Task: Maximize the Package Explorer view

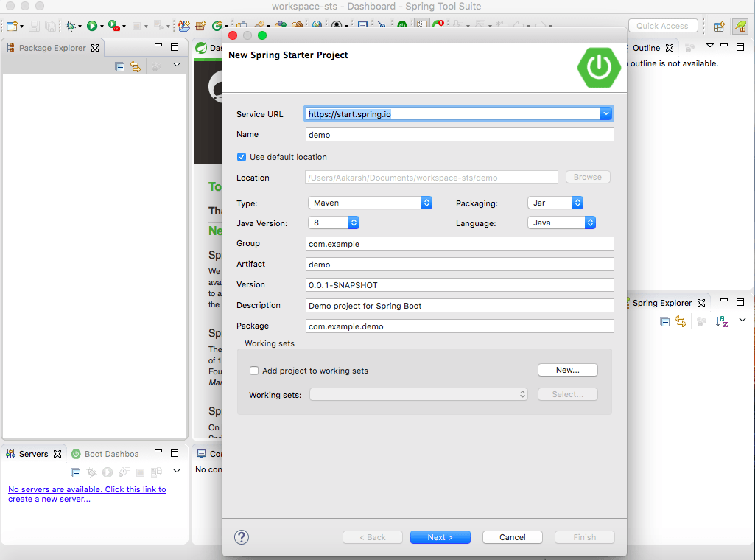Action: tap(175, 47)
